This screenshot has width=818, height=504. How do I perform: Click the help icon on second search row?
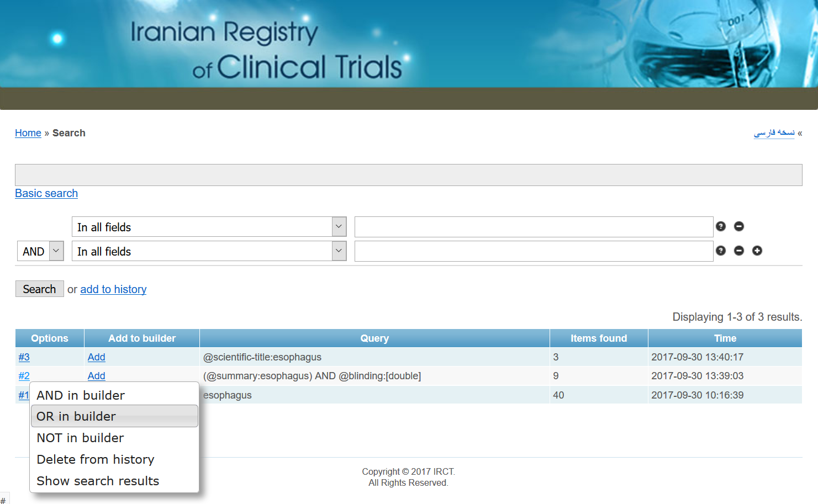(x=720, y=251)
